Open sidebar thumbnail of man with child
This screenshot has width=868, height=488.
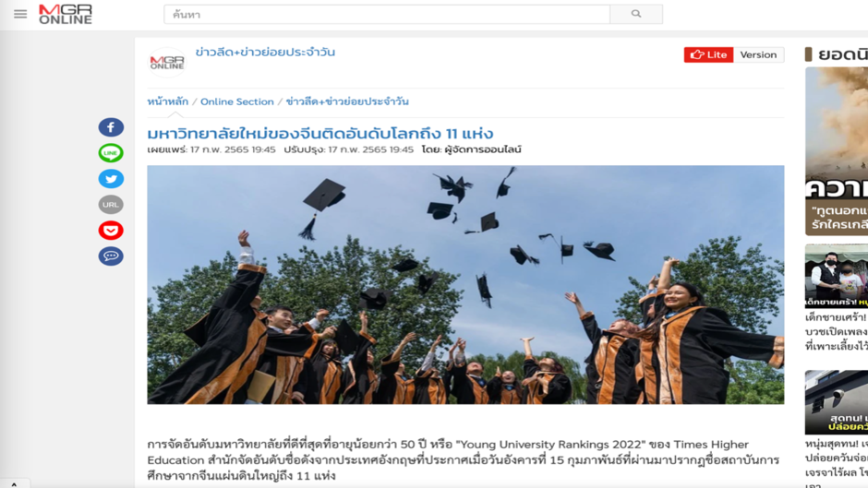click(x=837, y=276)
